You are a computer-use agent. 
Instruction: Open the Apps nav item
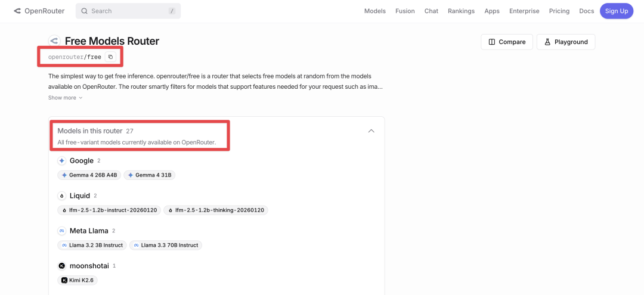(x=492, y=11)
